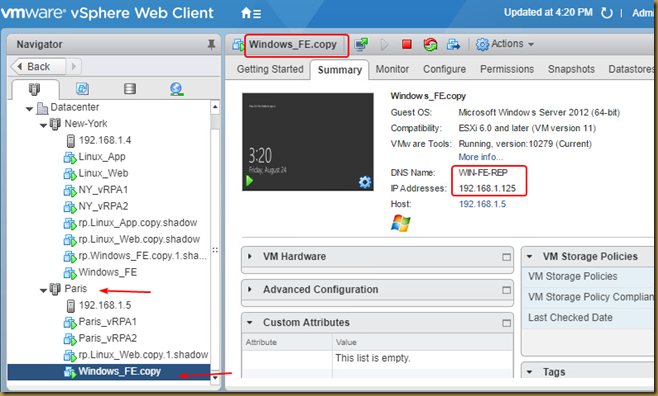Screen dimensions: 658x396
Task: Maximize the Custom Attributes panel
Action: [x=507, y=323]
